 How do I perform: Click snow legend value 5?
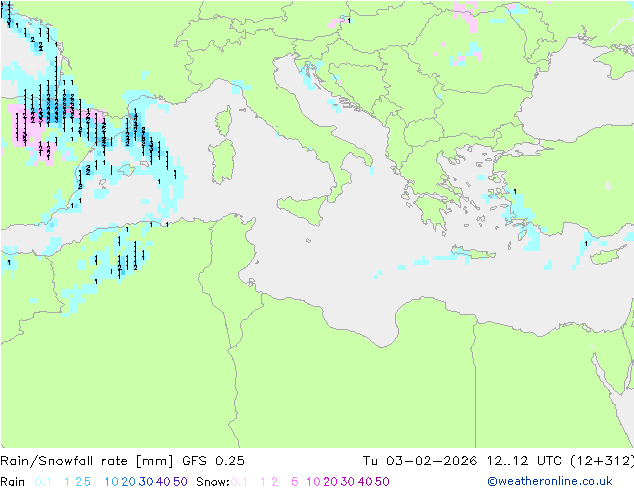[295, 482]
